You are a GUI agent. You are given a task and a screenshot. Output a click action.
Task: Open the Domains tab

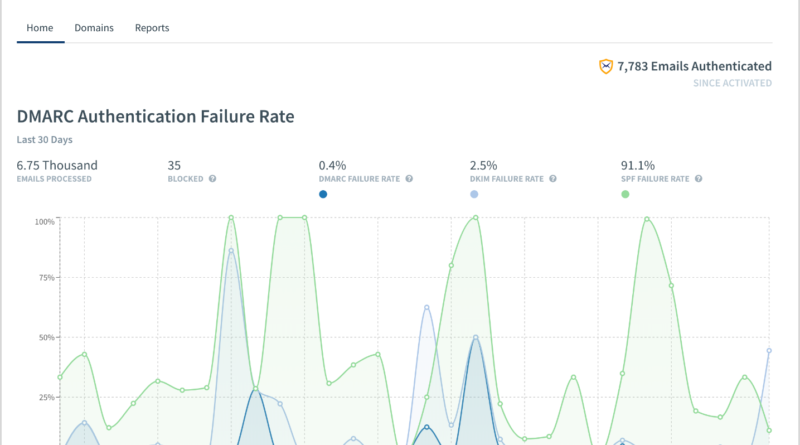point(94,28)
